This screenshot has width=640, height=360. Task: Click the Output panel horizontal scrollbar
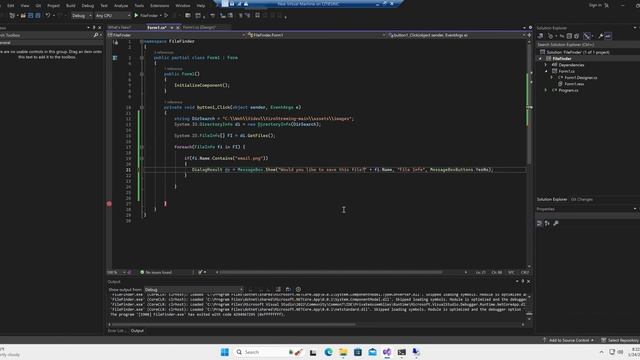(233, 324)
